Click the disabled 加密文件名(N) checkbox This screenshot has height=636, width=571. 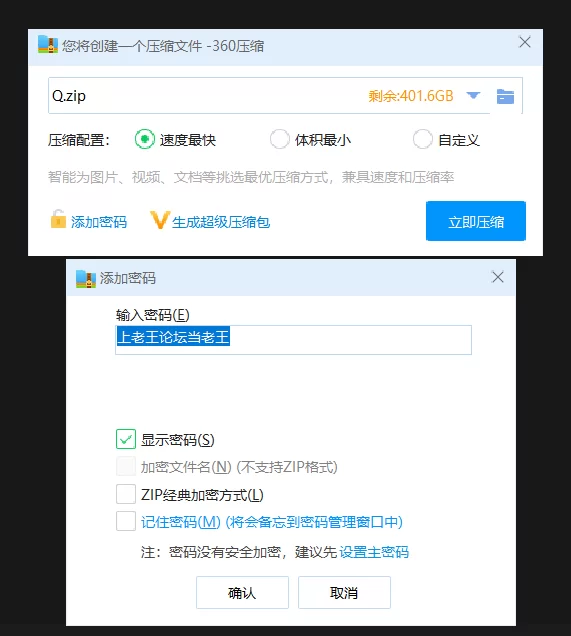(x=126, y=466)
